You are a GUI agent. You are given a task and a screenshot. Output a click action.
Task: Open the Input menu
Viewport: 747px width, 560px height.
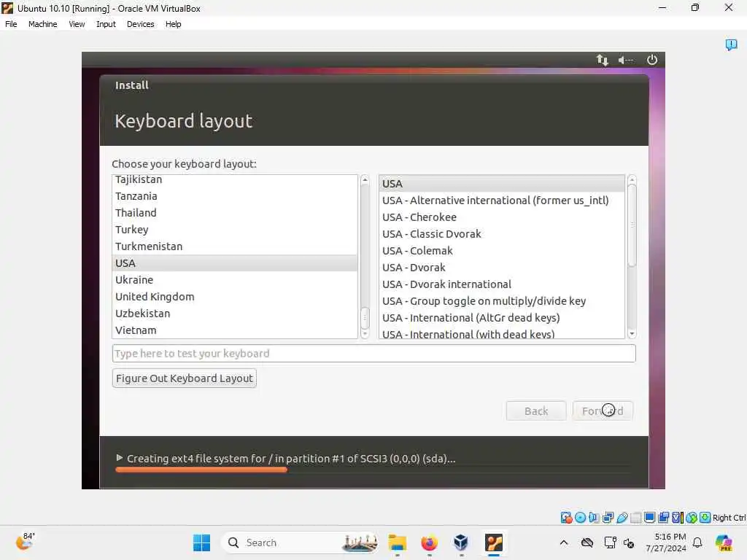(106, 24)
